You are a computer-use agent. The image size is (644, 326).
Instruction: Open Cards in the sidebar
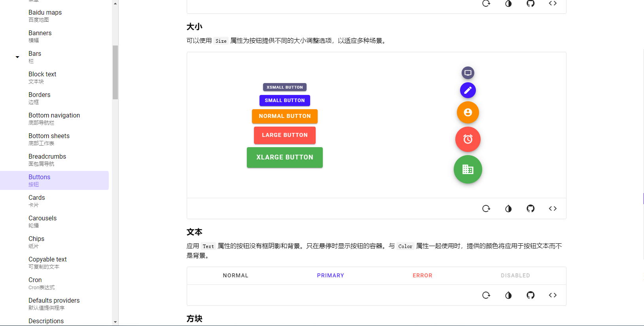(x=37, y=201)
